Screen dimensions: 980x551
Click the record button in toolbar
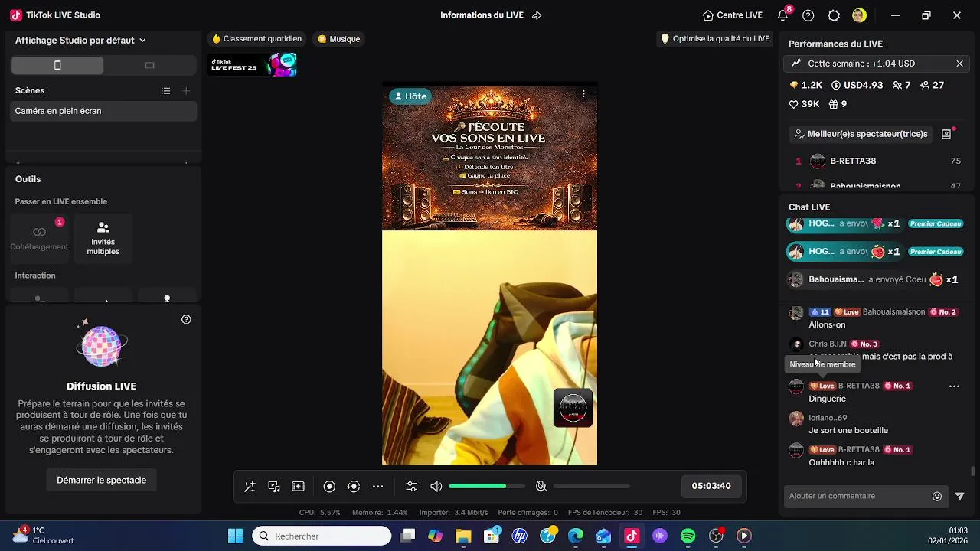(x=329, y=487)
